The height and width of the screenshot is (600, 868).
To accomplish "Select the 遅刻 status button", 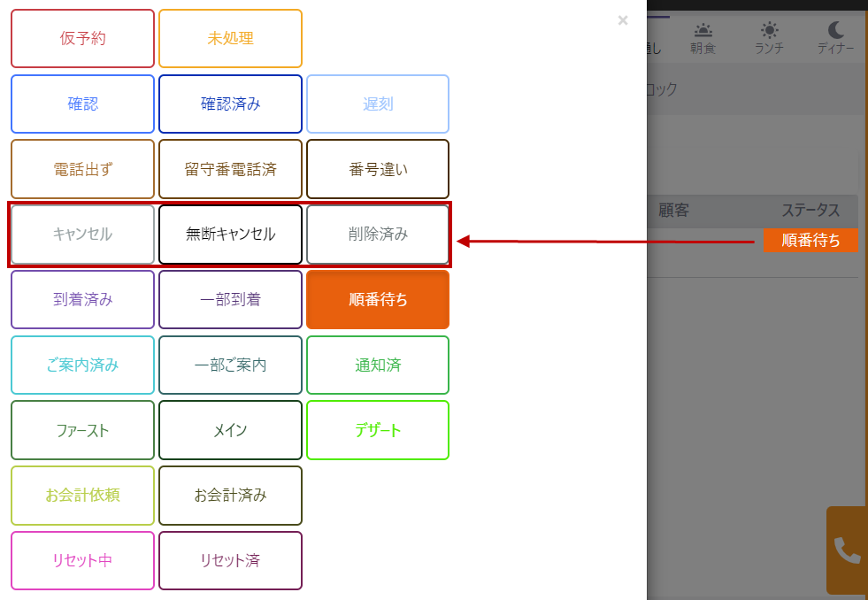I will [378, 104].
